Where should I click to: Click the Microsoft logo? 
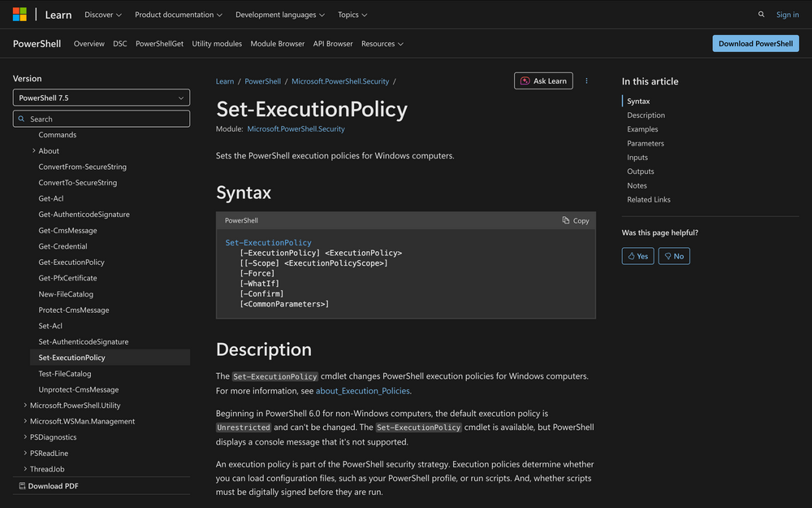(19, 14)
